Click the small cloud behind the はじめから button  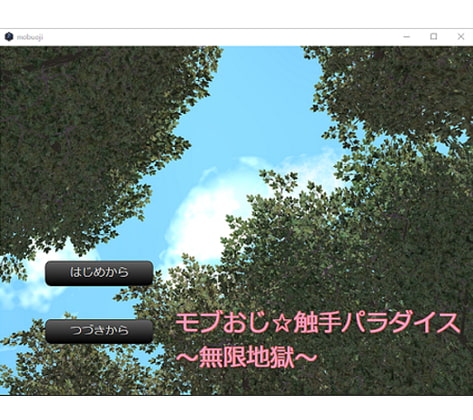pyautogui.click(x=30, y=293)
